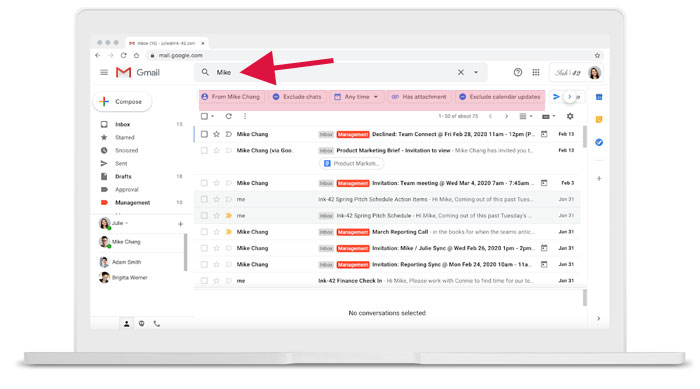Select the Product Marketing Brief email checkbox
This screenshot has width=700, height=389.
(x=204, y=151)
